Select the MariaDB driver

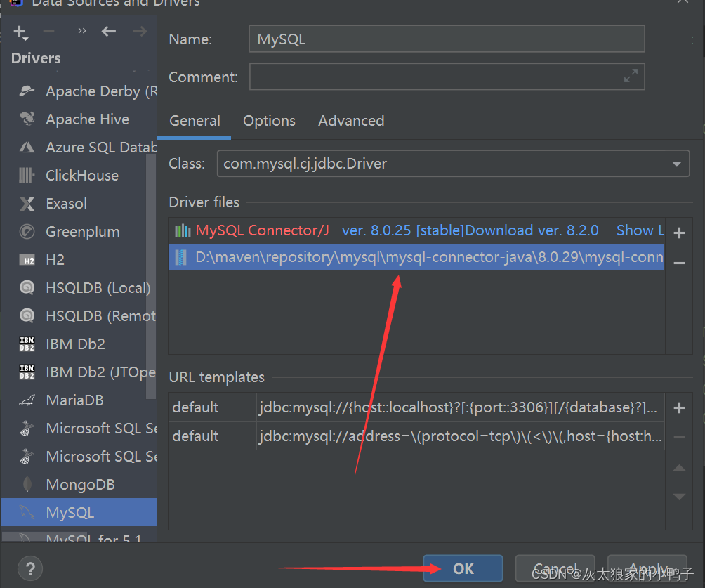pyautogui.click(x=79, y=400)
